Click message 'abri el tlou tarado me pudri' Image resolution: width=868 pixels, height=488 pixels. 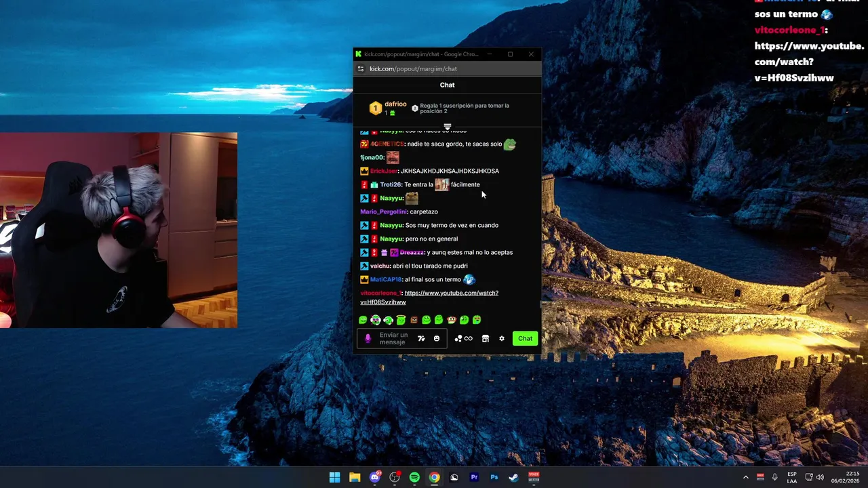[430, 266]
